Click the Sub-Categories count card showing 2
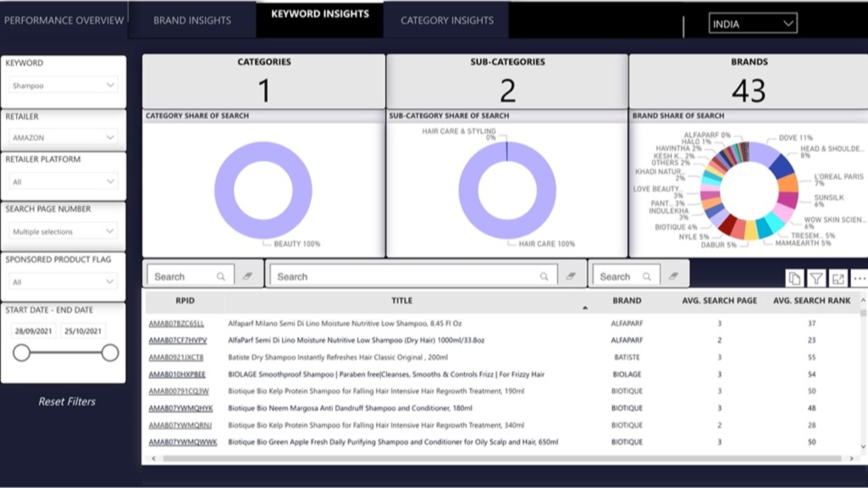The width and height of the screenshot is (868, 488). point(507,82)
